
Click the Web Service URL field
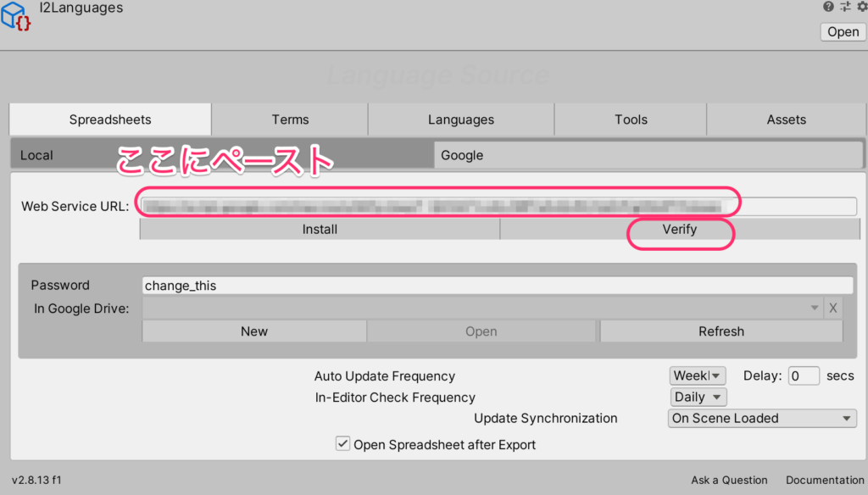(498, 206)
